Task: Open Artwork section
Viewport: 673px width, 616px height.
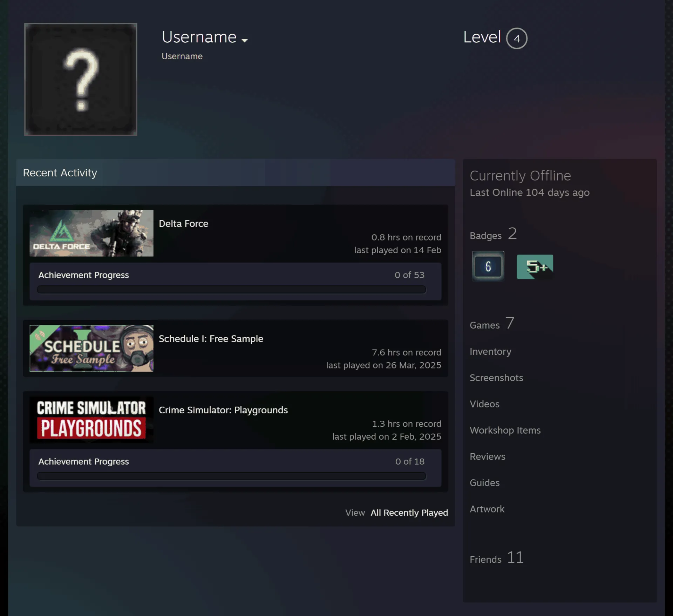Action: pyautogui.click(x=487, y=509)
